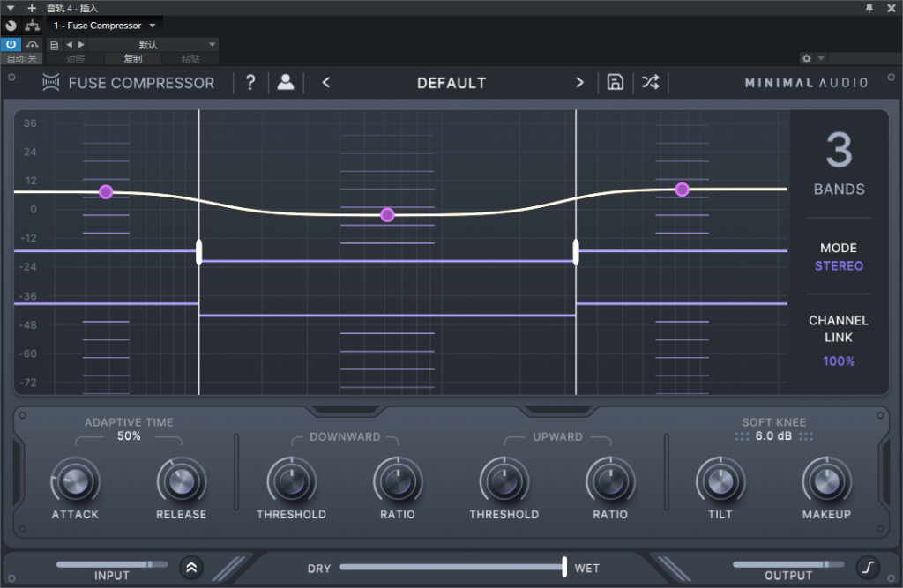The width and height of the screenshot is (903, 588).
Task: Click the plus icon in title bar
Action: (x=32, y=8)
